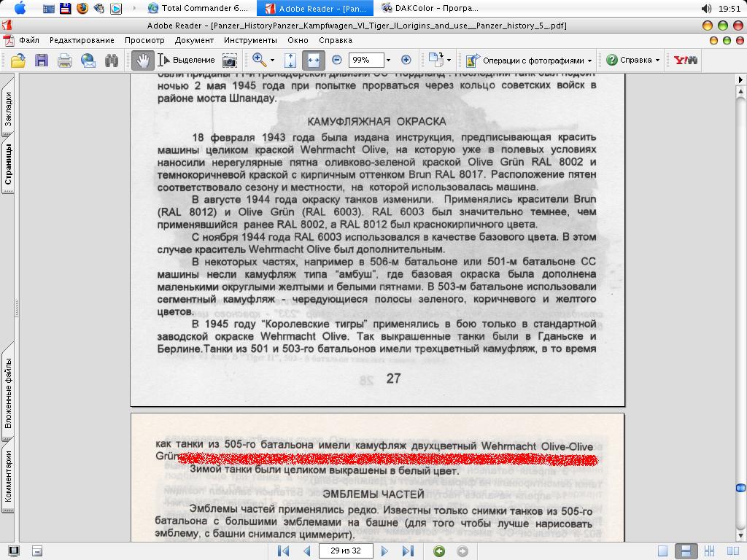Click the full screen monitor icon
The width and height of the screenshot is (747, 560).
[x=13, y=551]
